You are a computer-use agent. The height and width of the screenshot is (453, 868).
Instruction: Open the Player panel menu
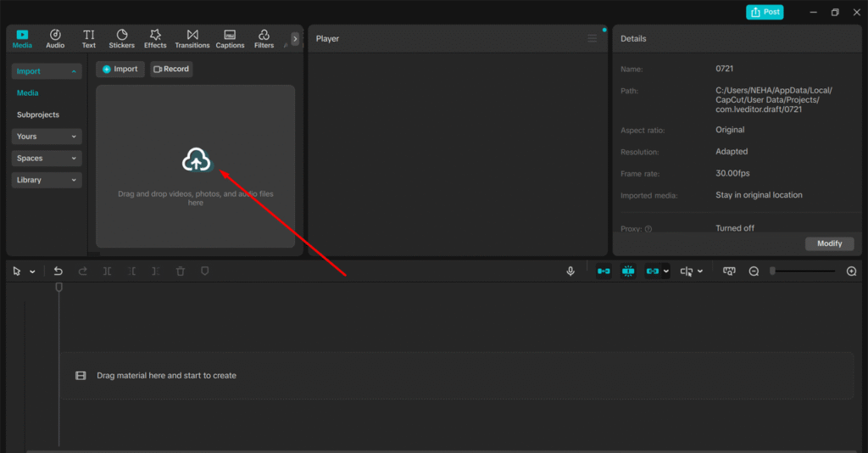[593, 39]
